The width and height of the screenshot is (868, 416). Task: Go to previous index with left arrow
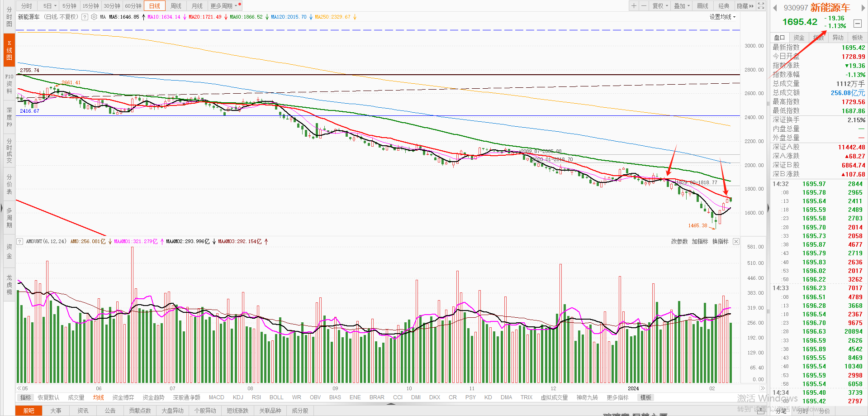[775, 8]
